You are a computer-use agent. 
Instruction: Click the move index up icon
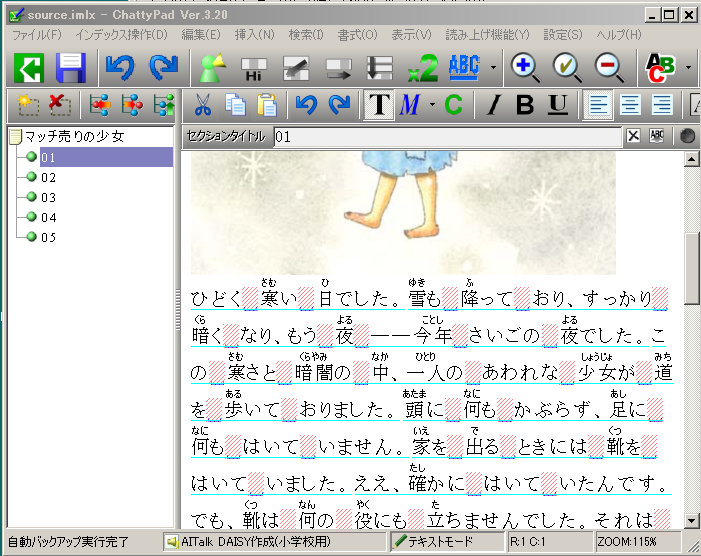pyautogui.click(x=164, y=105)
